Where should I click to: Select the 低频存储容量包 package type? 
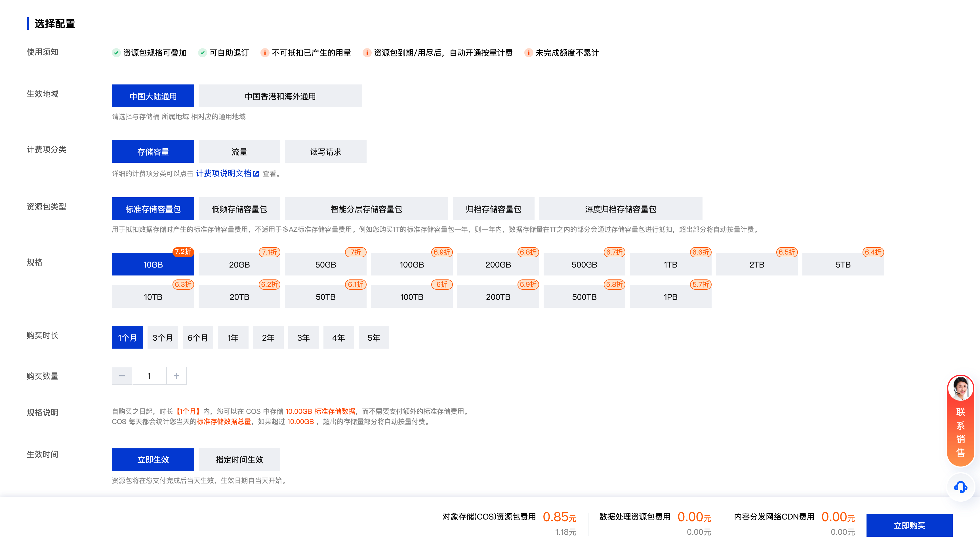coord(239,209)
